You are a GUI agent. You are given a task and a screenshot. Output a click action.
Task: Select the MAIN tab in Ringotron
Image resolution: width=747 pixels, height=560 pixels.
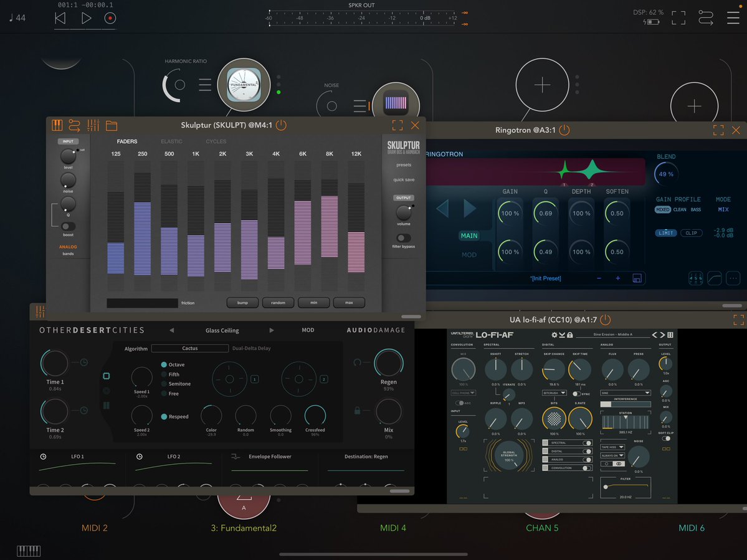[x=469, y=235]
